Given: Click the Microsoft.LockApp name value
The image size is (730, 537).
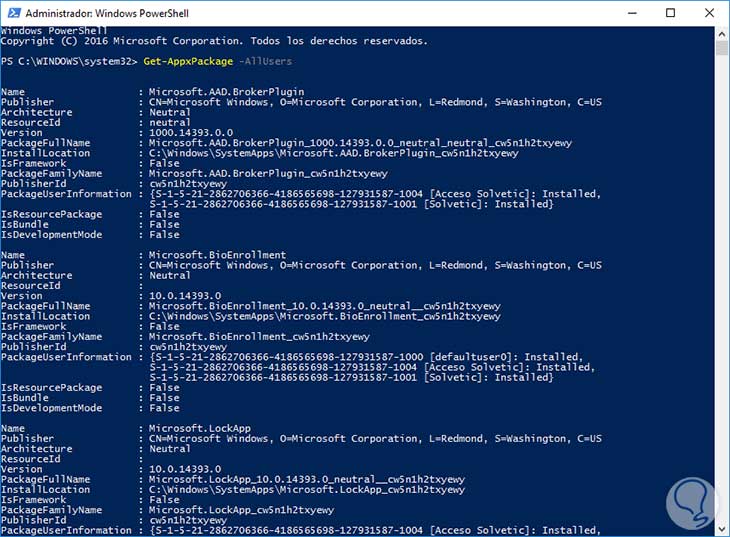Looking at the screenshot, I should click(200, 428).
